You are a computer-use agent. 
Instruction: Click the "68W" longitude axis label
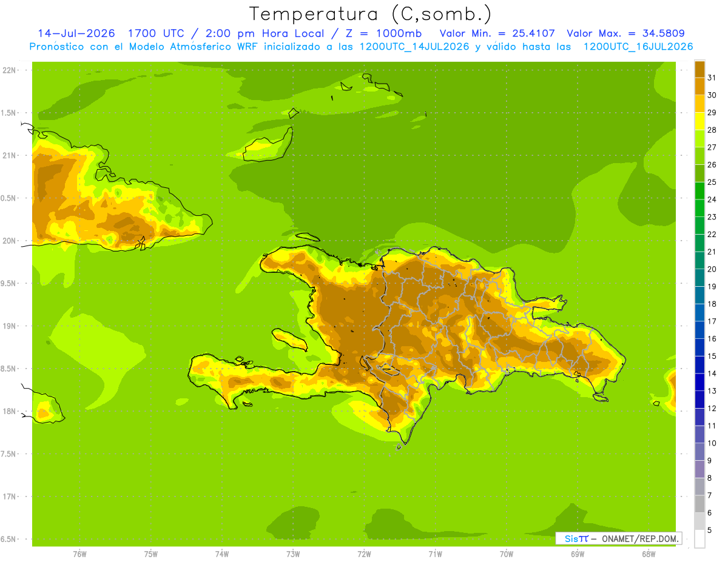(649, 554)
